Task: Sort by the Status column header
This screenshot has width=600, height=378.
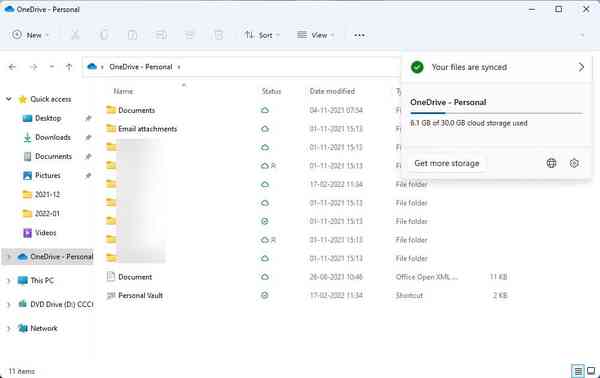Action: point(271,91)
